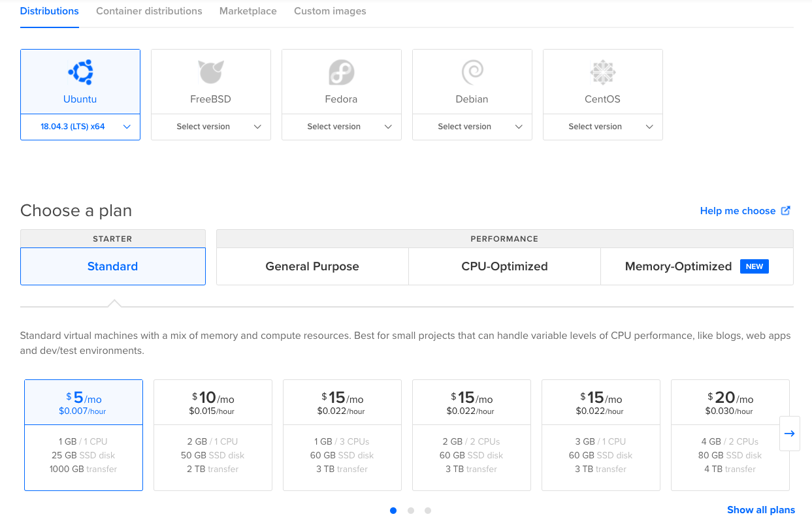Expand the Fedora Select version dropdown

point(342,127)
